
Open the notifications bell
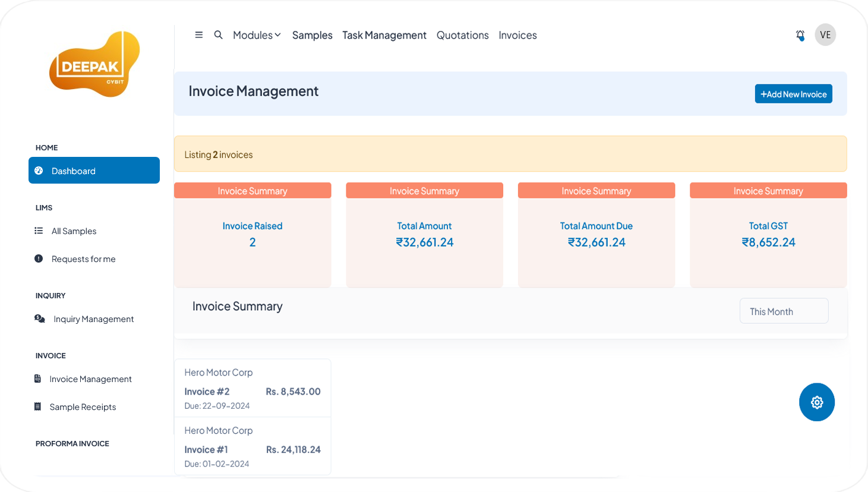coord(800,35)
